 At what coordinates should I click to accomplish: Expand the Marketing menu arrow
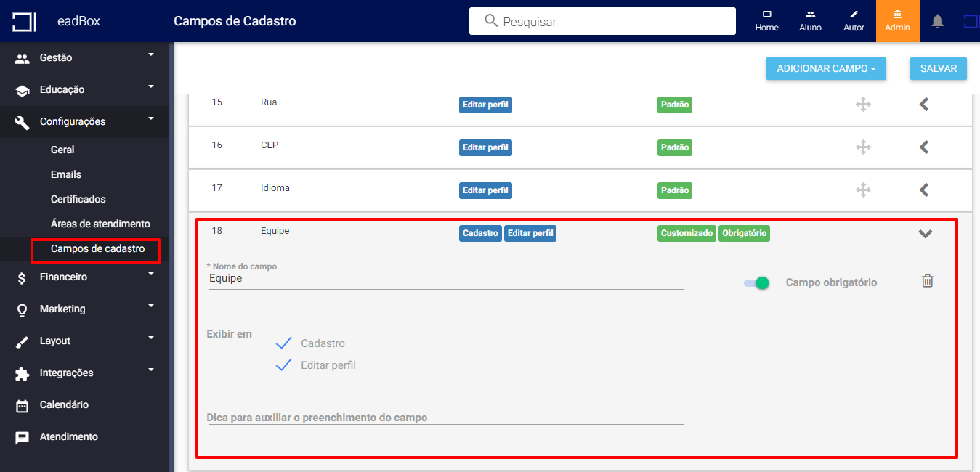pos(151,305)
